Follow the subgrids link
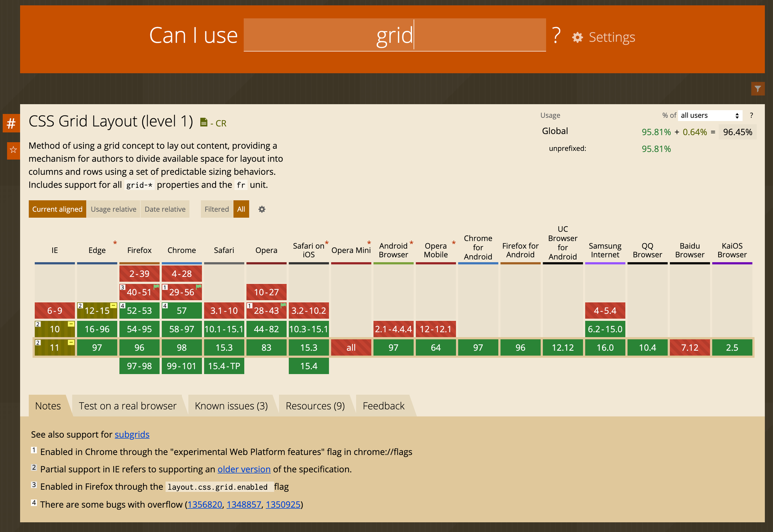 132,435
